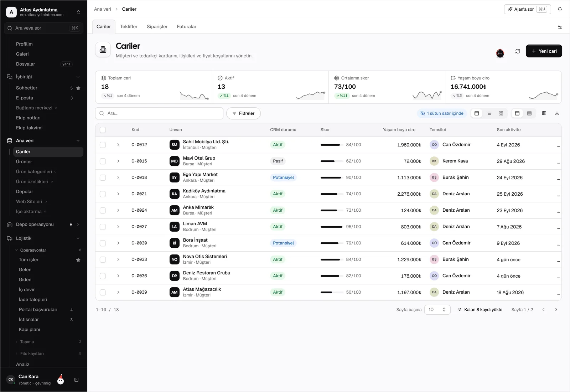Collapse the Lojistik sidebar section
570x392 pixels.
[x=78, y=238]
